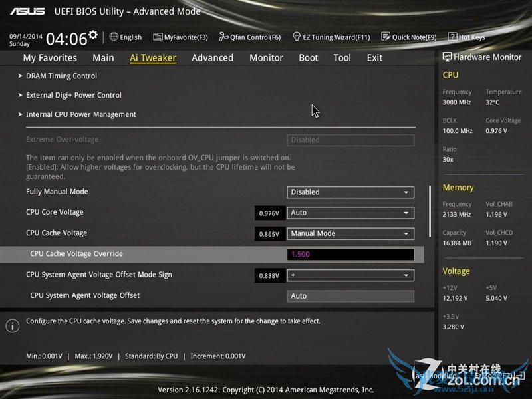This screenshot has width=532, height=399.
Task: Open Fully Manual Mode dropdown
Action: (x=350, y=192)
